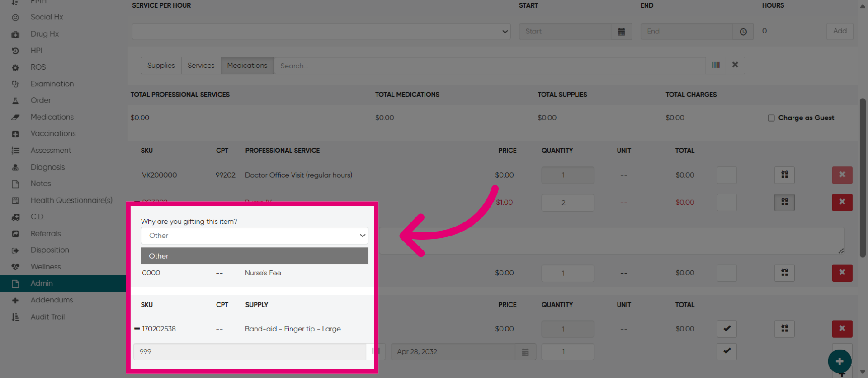
Task: Remove Doctor Office Visit service row
Action: (x=842, y=175)
